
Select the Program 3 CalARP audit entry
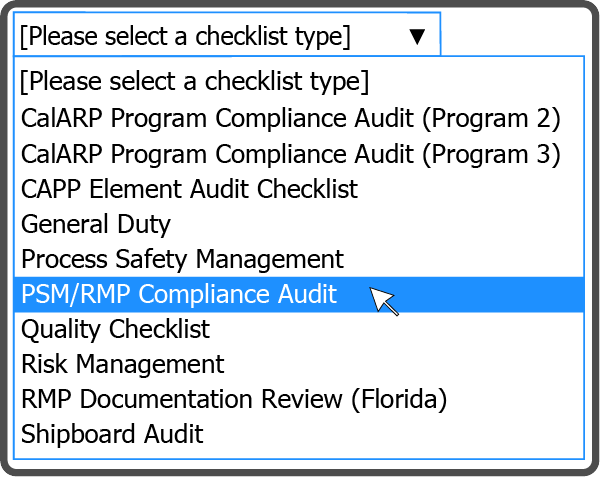click(x=290, y=153)
